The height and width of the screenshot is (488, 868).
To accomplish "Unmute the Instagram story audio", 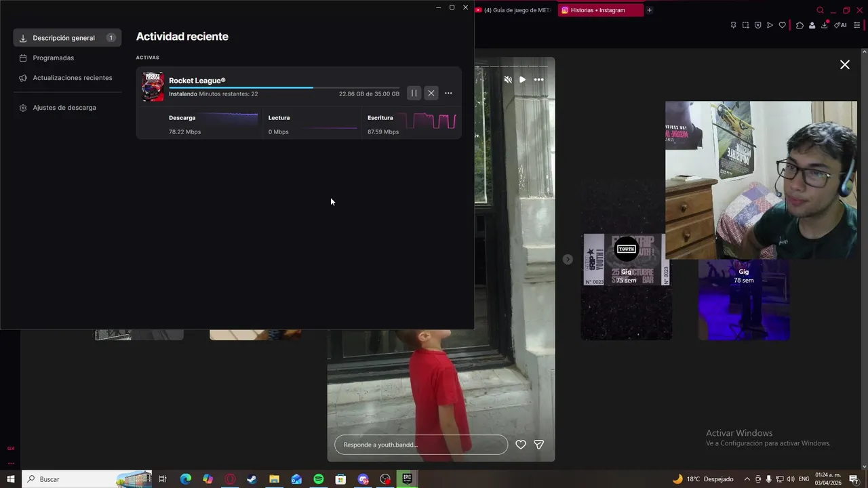I will coord(508,79).
